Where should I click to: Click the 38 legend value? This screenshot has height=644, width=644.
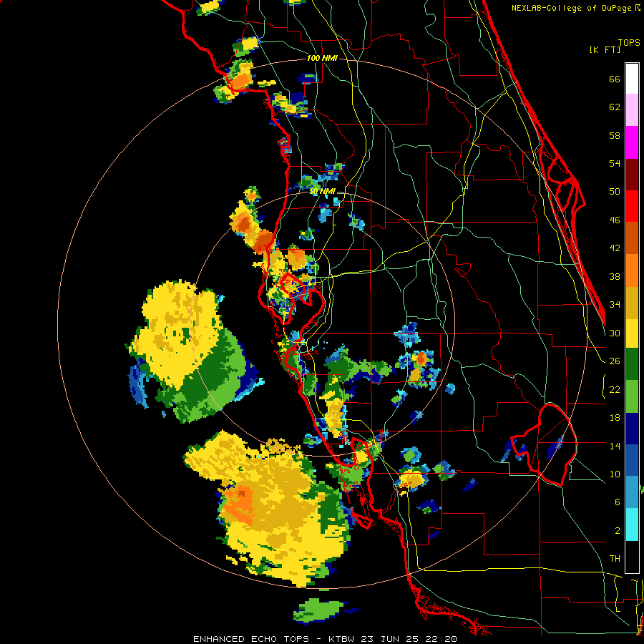tap(615, 276)
